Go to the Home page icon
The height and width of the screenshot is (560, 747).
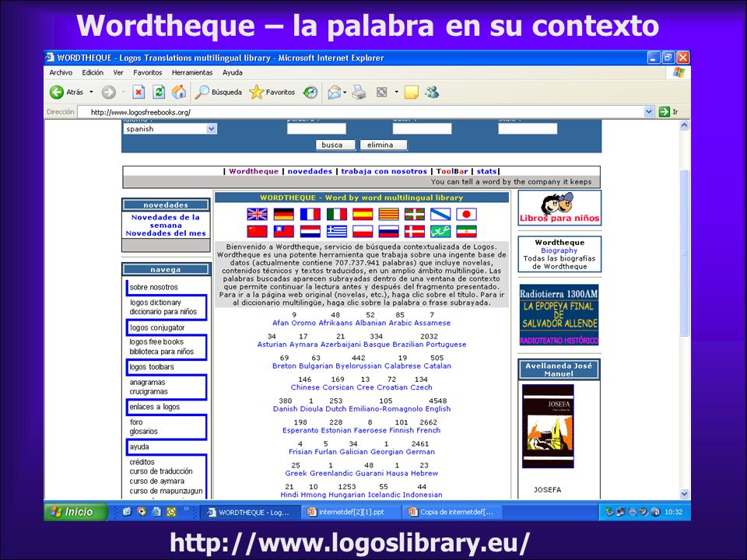pos(179,92)
